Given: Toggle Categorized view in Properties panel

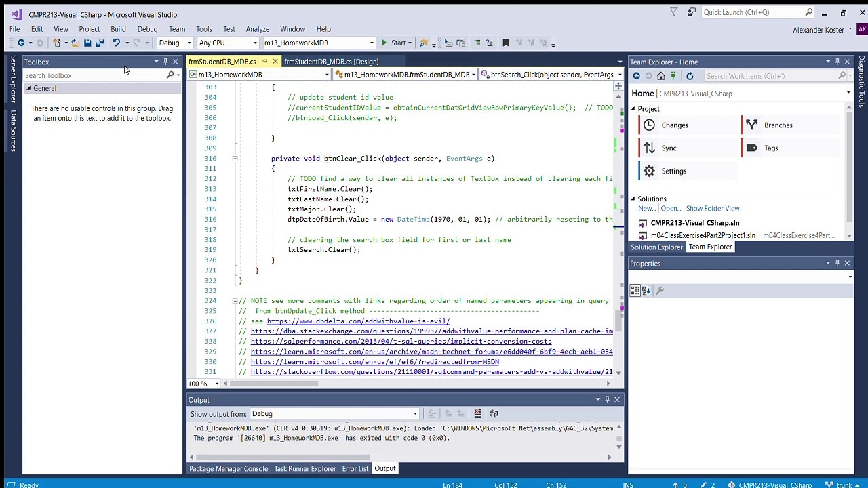Looking at the screenshot, I should (635, 291).
